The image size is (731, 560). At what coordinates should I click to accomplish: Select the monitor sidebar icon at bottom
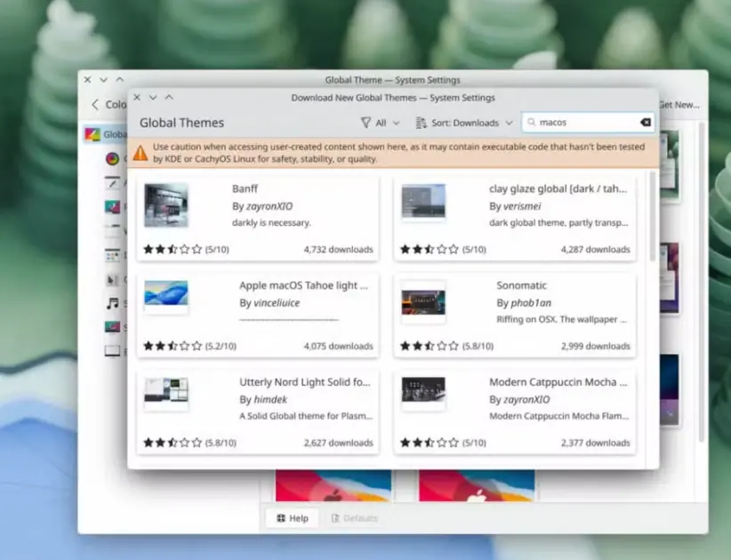(x=112, y=351)
